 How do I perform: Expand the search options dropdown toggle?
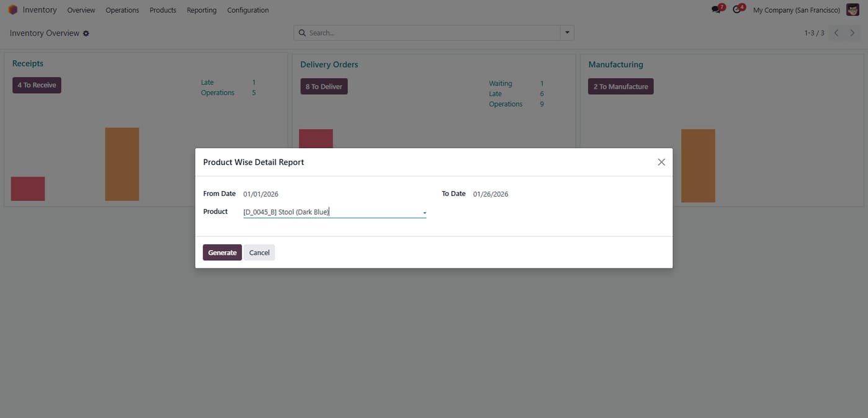[567, 33]
